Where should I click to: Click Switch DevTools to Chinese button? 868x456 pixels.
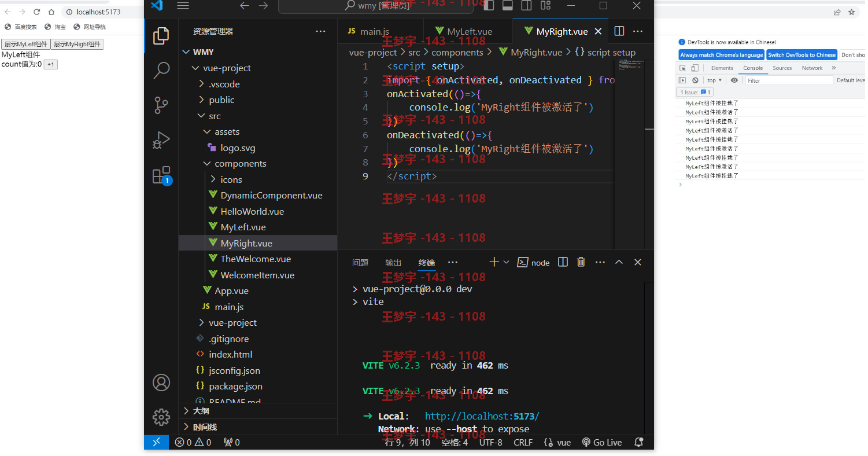(801, 55)
